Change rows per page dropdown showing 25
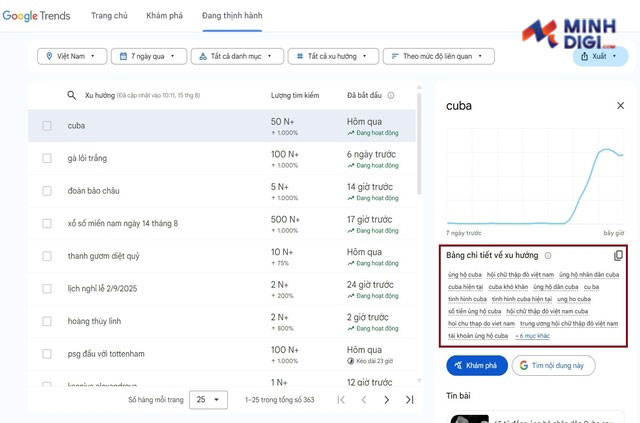This screenshot has height=423, width=640. tap(208, 400)
